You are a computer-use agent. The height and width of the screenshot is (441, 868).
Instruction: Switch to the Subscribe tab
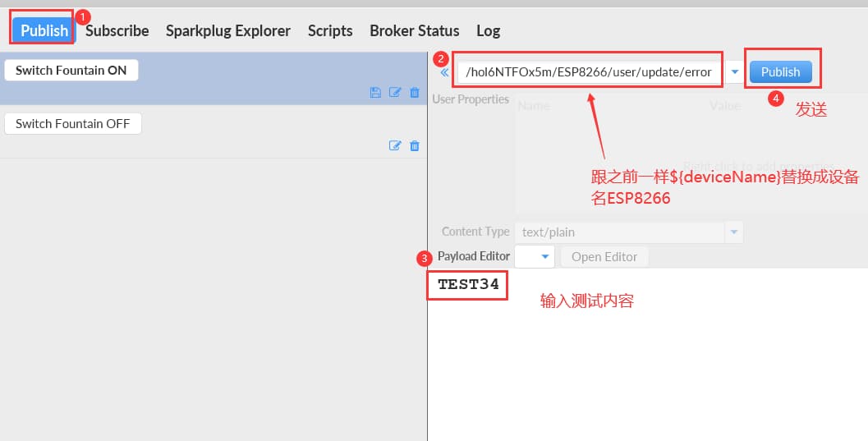(x=117, y=30)
